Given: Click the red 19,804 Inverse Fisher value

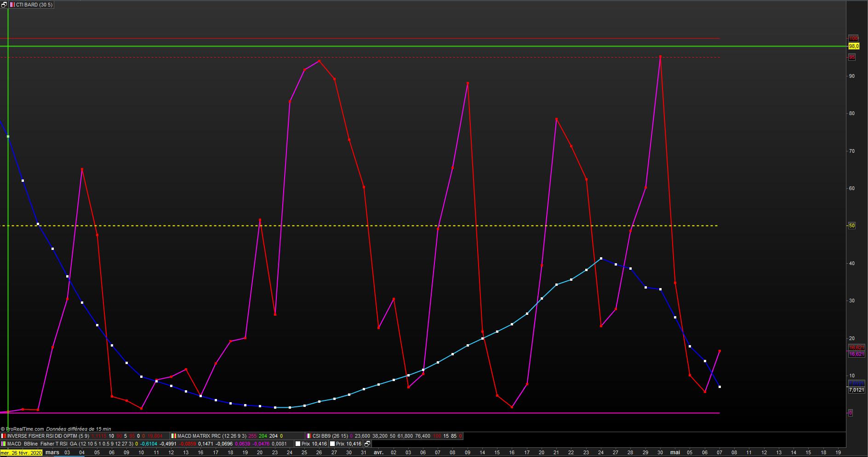Looking at the screenshot, I should 155,436.
